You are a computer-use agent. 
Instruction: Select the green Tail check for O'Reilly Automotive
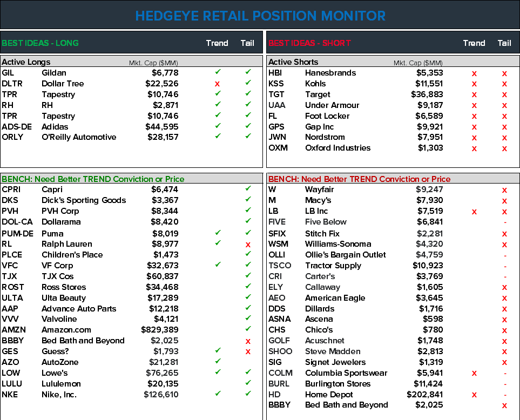[x=248, y=137]
